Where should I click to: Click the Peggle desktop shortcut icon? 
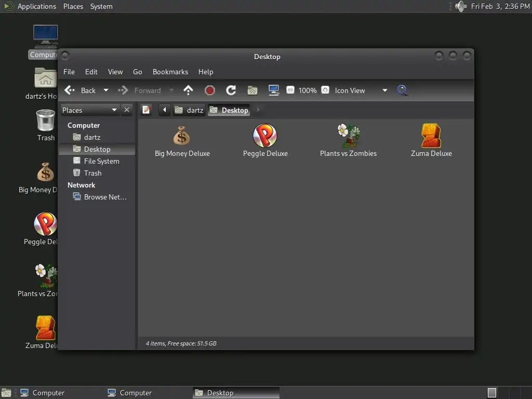[46, 224]
